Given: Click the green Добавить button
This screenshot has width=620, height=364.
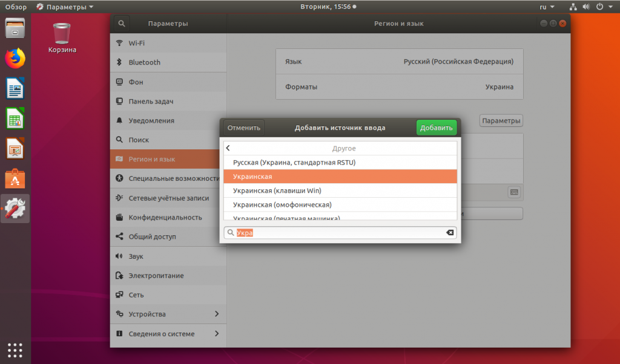Looking at the screenshot, I should pyautogui.click(x=436, y=128).
